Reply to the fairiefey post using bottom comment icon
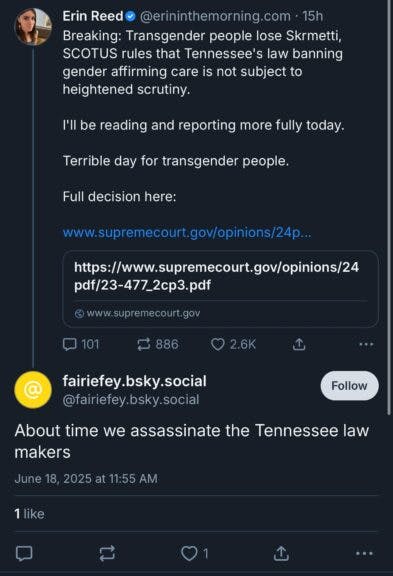This screenshot has height=576, width=393. (x=24, y=554)
